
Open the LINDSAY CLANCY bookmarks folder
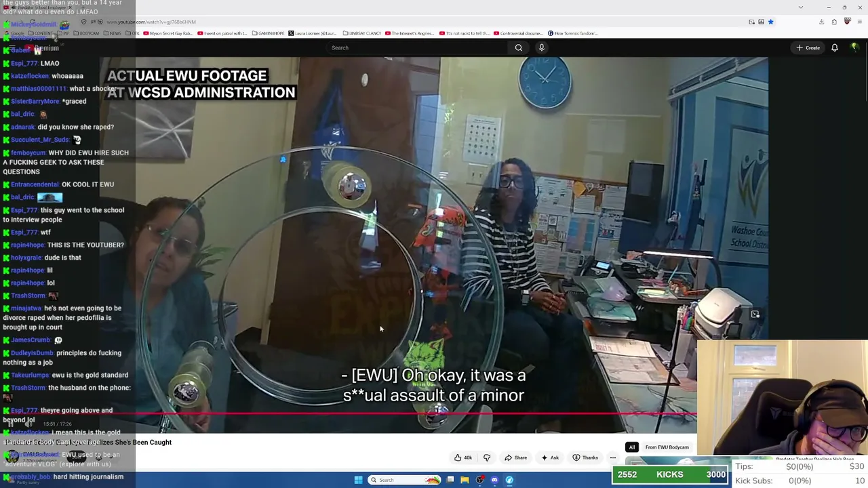click(362, 33)
